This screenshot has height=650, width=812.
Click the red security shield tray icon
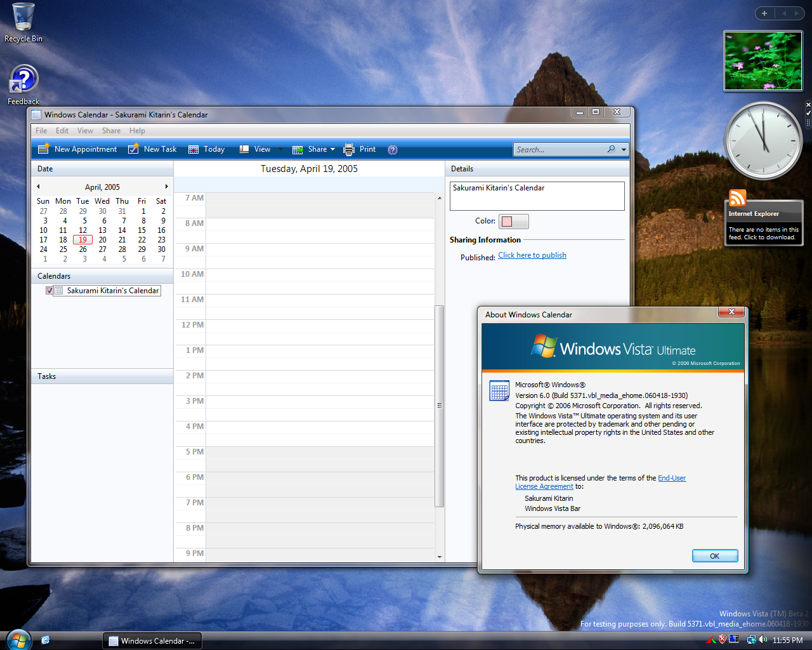[x=722, y=639]
